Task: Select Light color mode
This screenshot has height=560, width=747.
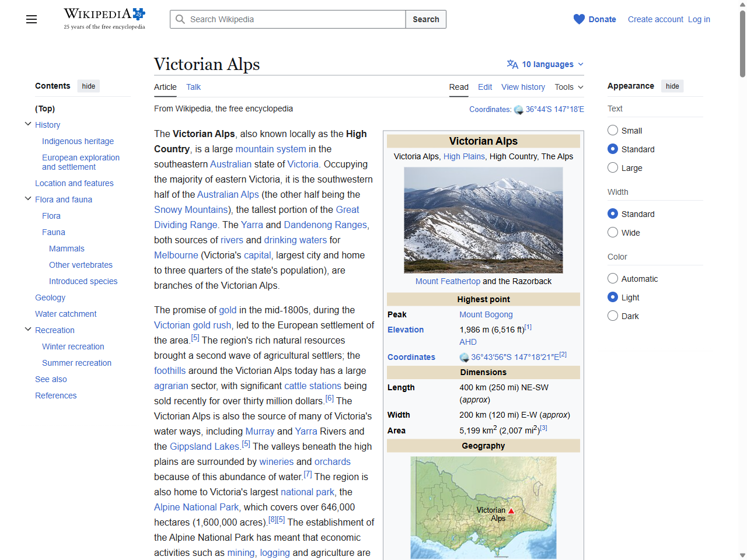Action: click(613, 297)
